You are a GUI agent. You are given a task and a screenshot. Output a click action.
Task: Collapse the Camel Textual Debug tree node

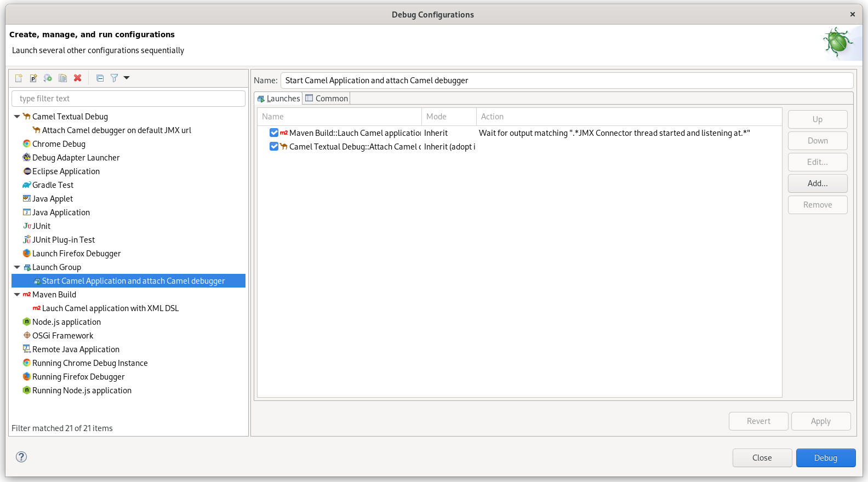(17, 117)
